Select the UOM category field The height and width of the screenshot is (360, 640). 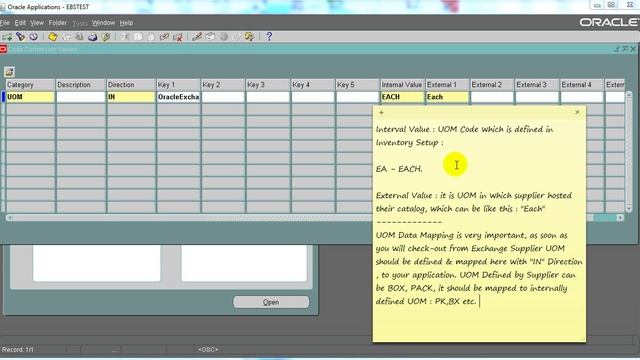[30, 97]
